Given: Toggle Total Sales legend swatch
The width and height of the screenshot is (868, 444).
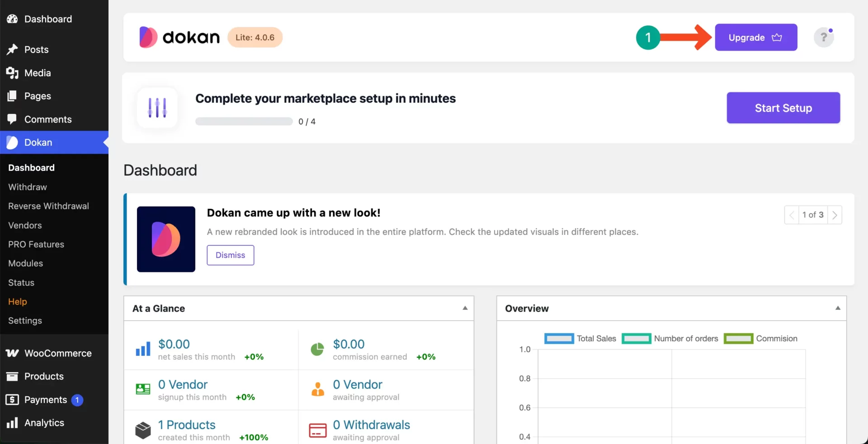Looking at the screenshot, I should pos(559,339).
